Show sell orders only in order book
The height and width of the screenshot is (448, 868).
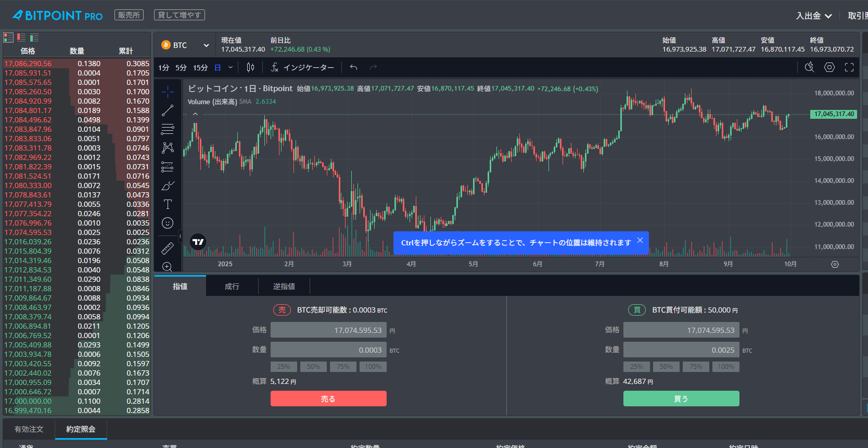click(x=21, y=38)
